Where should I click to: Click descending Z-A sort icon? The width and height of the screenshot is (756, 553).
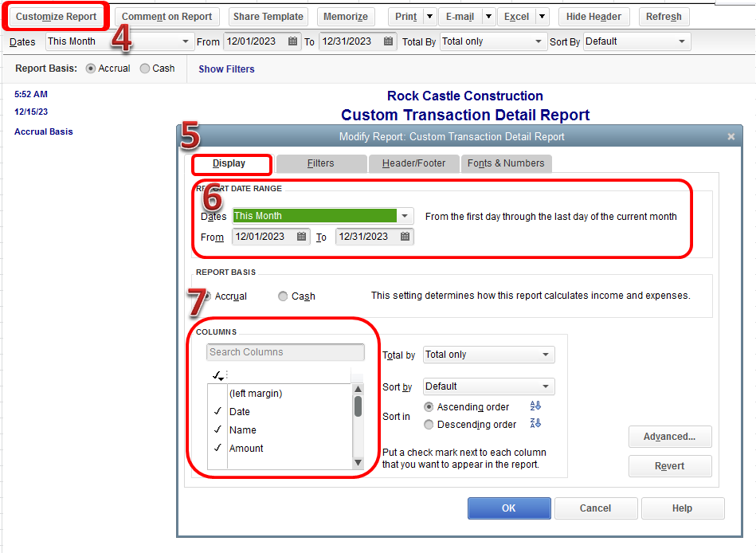(535, 423)
